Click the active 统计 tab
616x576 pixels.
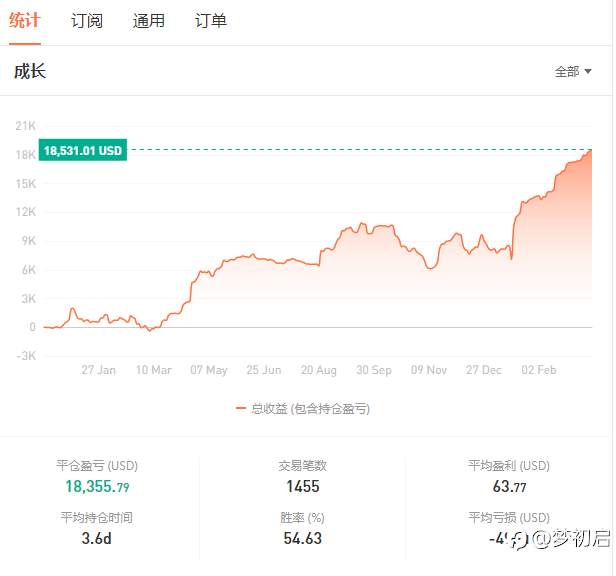click(24, 20)
